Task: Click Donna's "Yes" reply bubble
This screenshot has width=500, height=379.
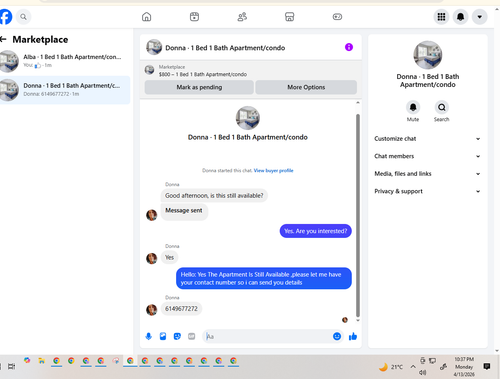Action: pos(169,257)
